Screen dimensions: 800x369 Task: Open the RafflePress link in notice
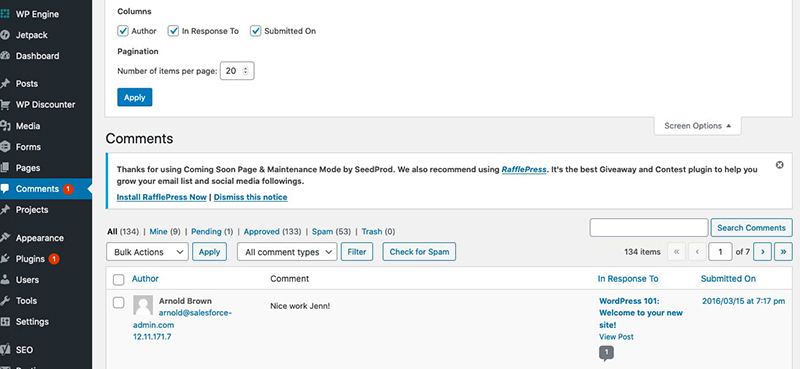point(524,169)
